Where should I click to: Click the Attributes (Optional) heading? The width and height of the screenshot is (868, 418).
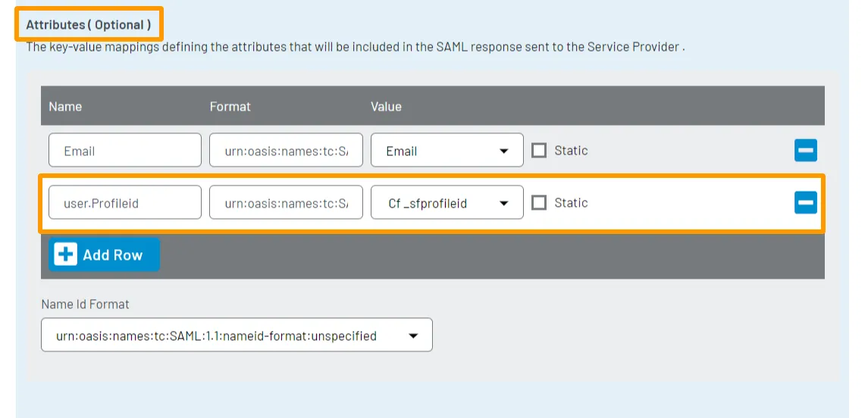click(x=89, y=25)
